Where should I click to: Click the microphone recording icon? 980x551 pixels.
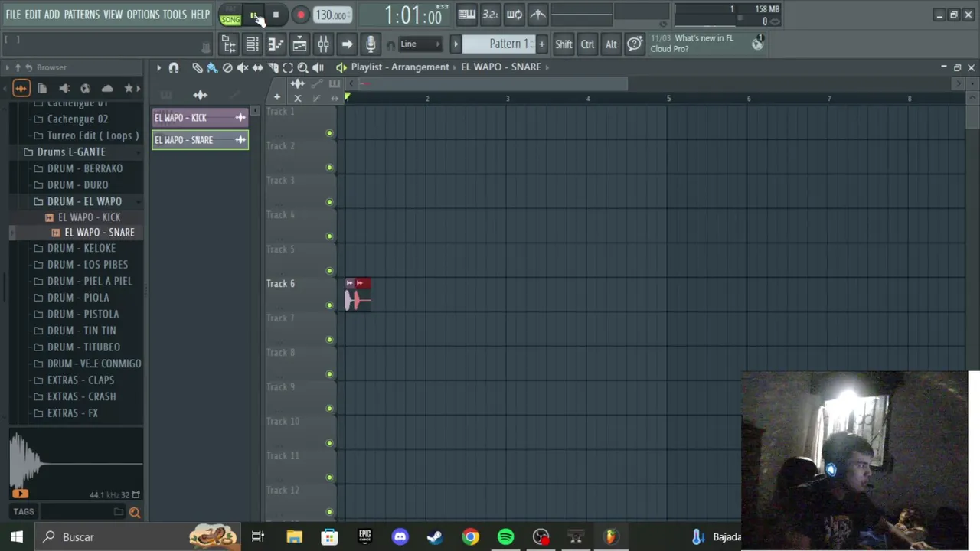371,44
